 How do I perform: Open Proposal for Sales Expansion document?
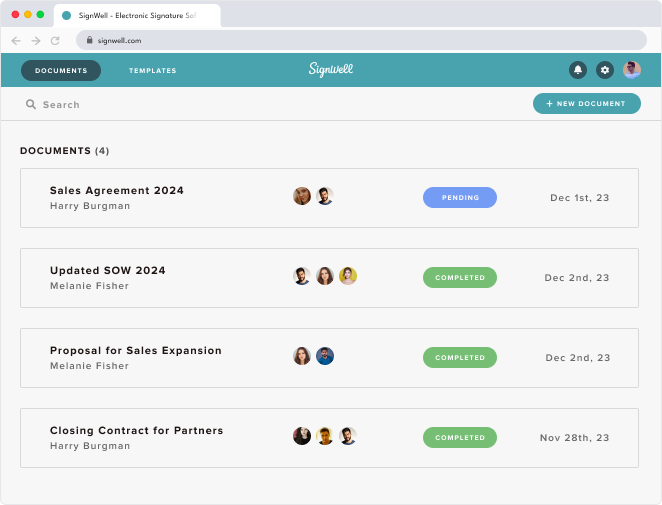click(136, 351)
